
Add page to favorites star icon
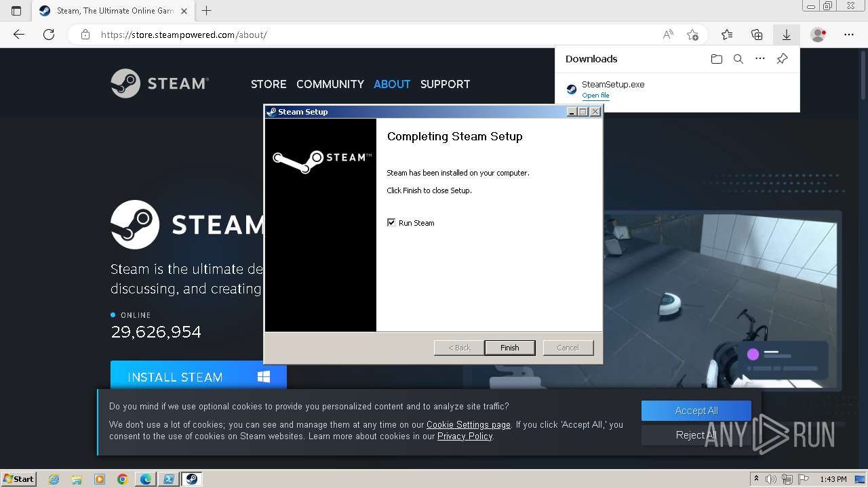pyautogui.click(x=692, y=35)
